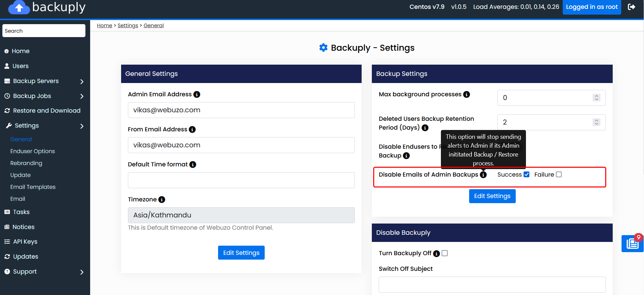Open Email Templates in Settings submenu
This screenshot has width=644, height=295.
(x=33, y=187)
